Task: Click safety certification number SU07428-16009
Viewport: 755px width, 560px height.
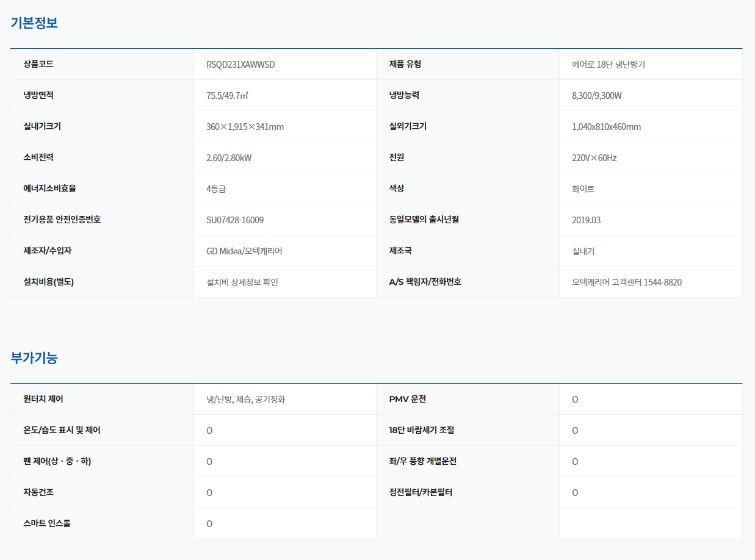Action: (235, 220)
